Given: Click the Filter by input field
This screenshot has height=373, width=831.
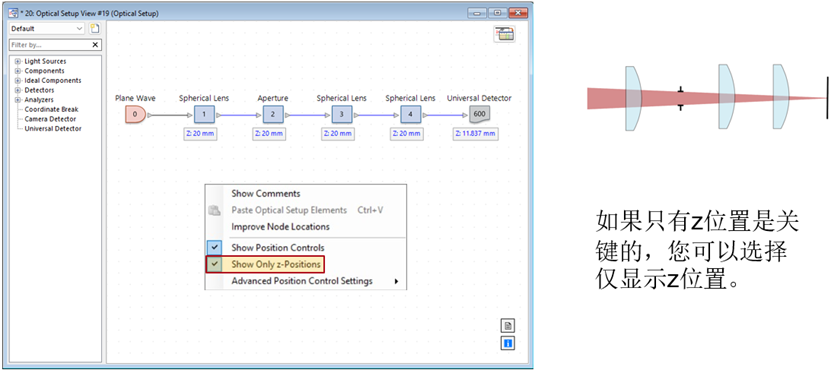Looking at the screenshot, I should tap(50, 45).
